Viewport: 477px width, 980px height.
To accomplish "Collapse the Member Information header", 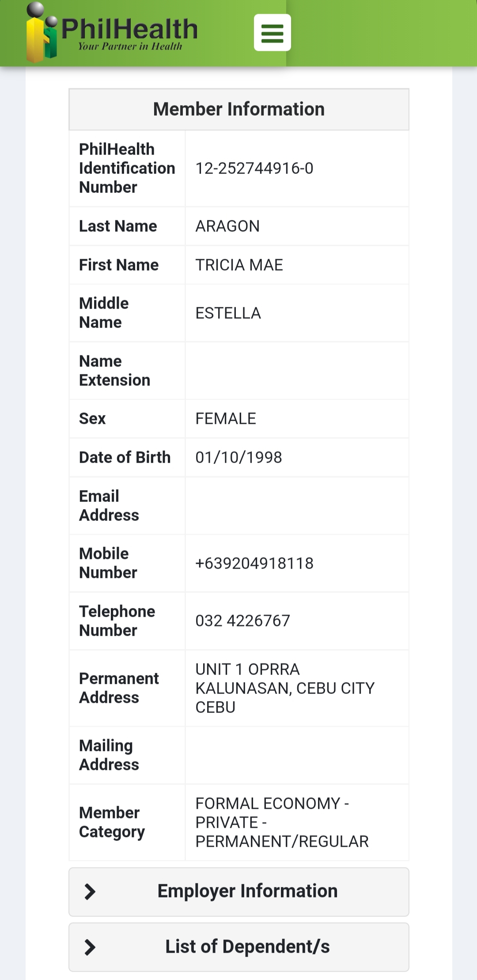I will [x=238, y=109].
